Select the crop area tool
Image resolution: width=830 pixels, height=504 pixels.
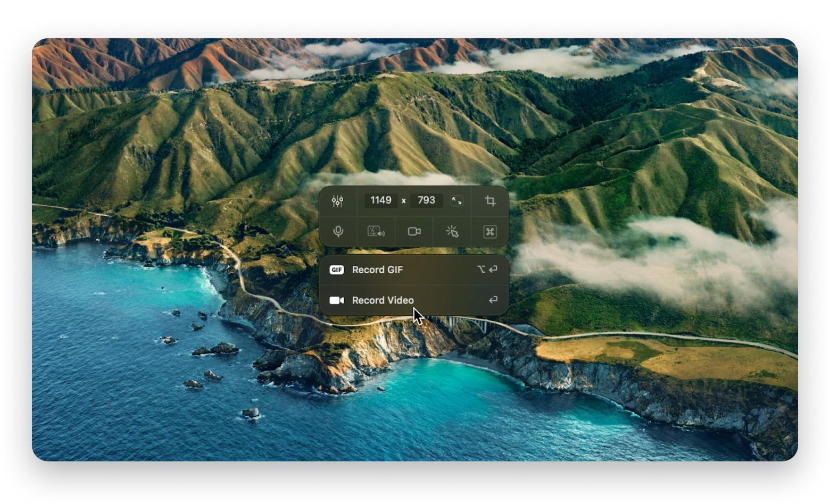(x=490, y=201)
